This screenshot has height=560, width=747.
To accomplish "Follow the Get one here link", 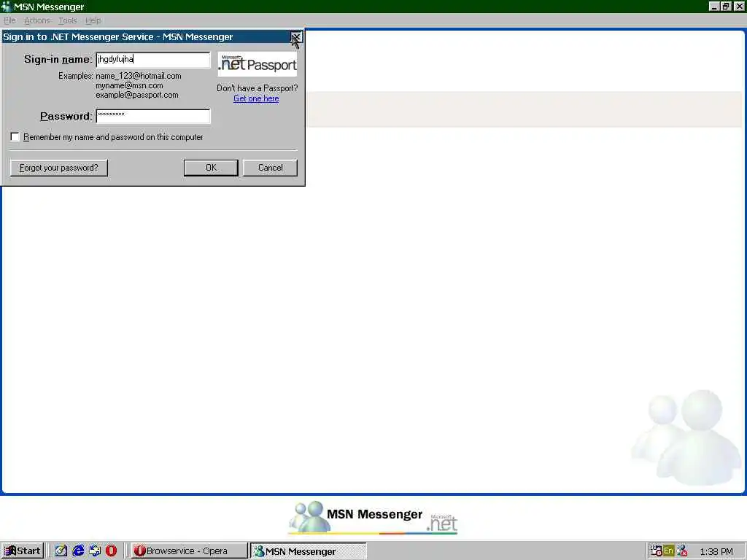I will point(256,98).
